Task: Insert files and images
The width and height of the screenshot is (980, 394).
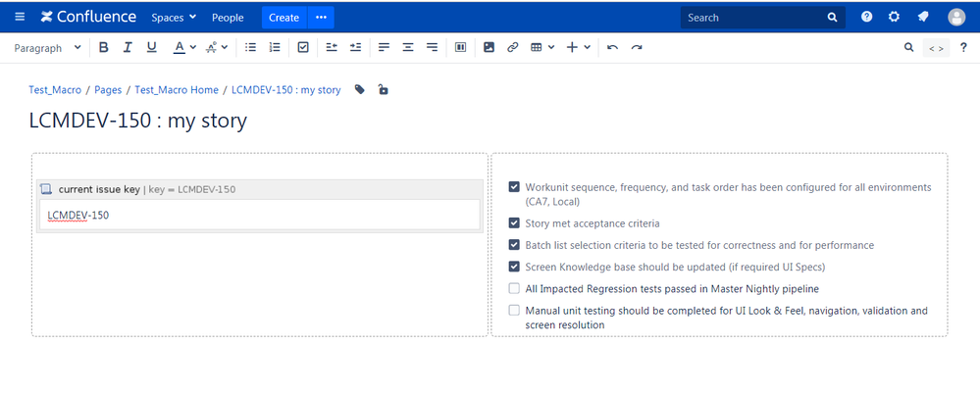Action: 490,47
